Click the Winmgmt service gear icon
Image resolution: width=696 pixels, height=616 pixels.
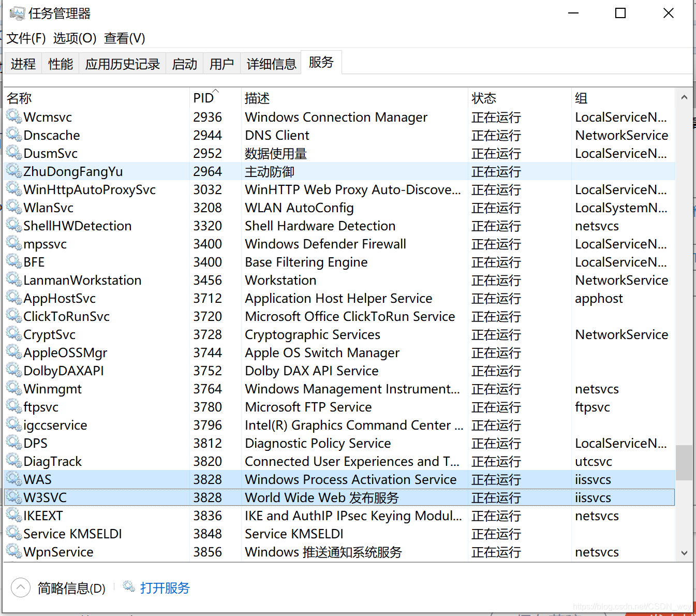(13, 388)
